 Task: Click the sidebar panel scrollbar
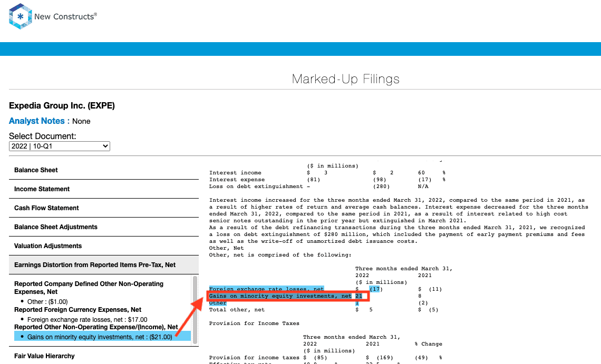click(195, 310)
